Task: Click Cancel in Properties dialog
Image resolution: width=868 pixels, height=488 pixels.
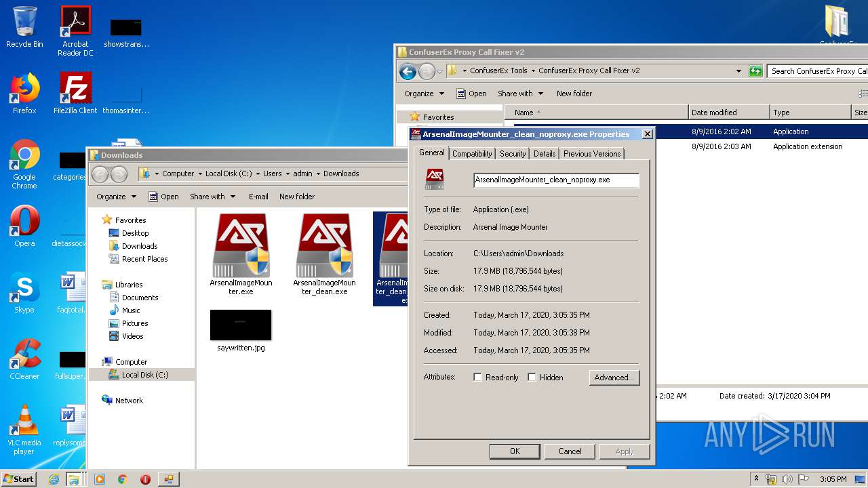Action: click(x=570, y=451)
